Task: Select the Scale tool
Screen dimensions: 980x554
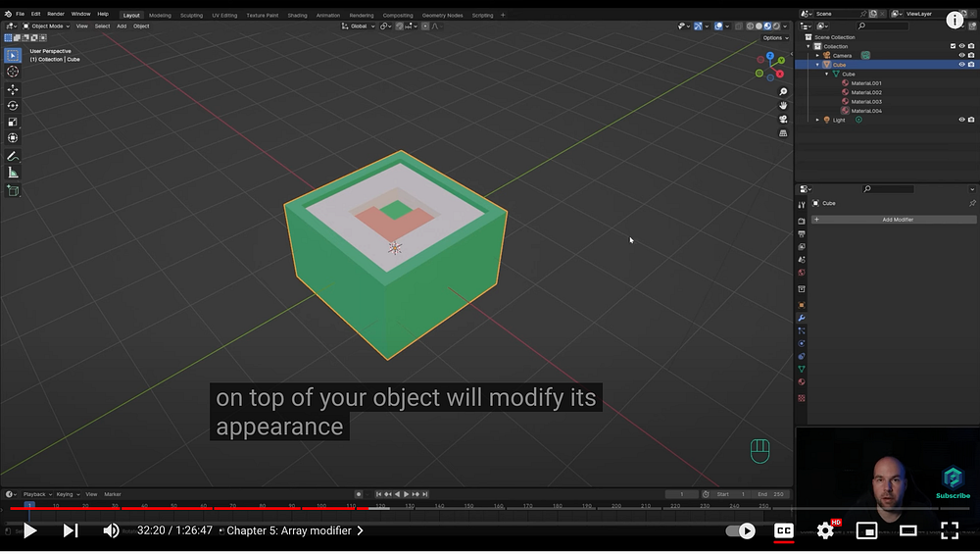Action: pyautogui.click(x=13, y=122)
